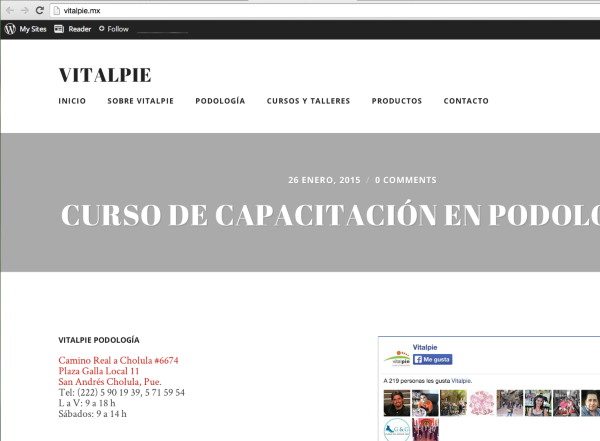Click the vitalpie.mx address bar
This screenshot has width=600, height=441.
click(x=325, y=11)
